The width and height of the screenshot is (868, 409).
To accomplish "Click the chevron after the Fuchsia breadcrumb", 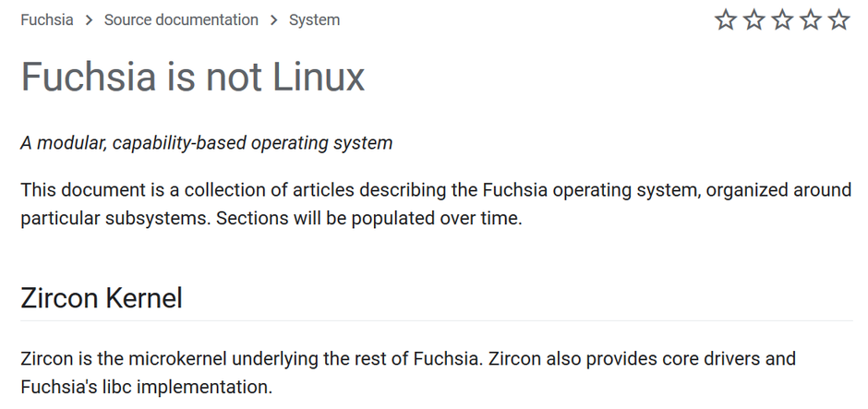I will pyautogui.click(x=89, y=20).
